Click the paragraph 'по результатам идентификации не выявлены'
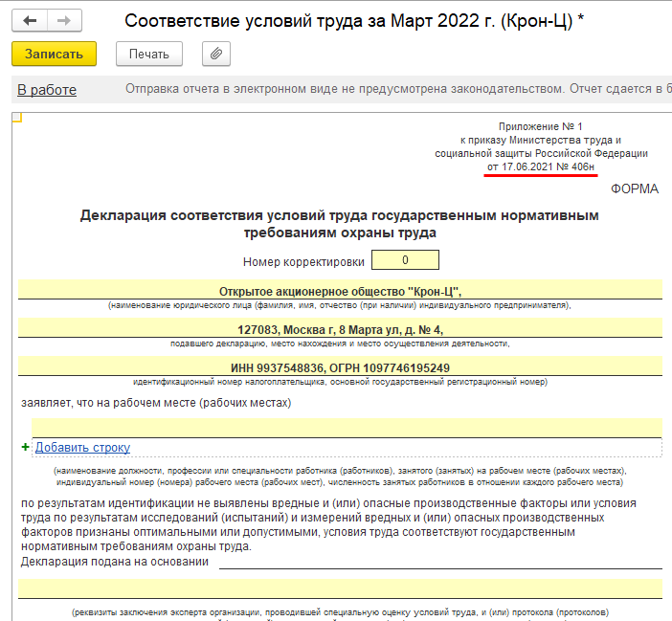Viewport: 672px width, 621px height. [x=328, y=524]
